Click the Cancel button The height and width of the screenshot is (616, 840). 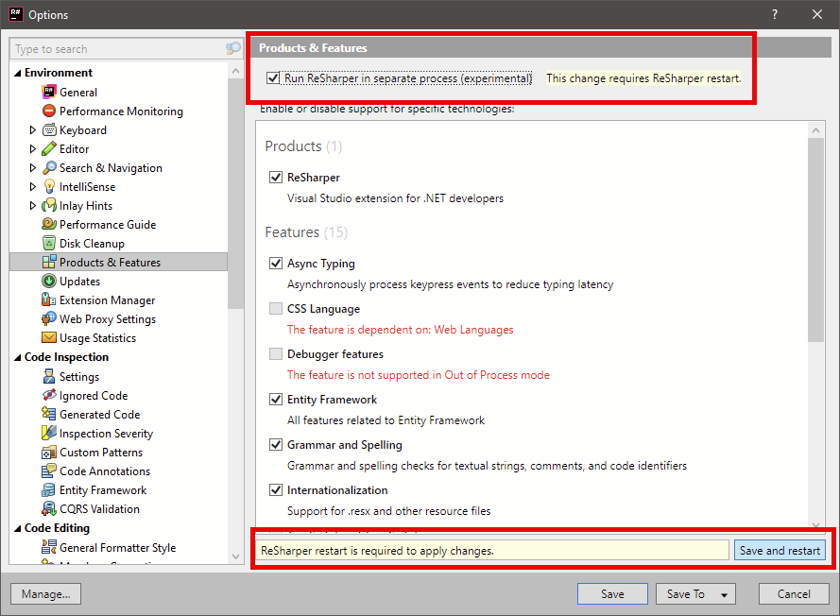click(794, 593)
